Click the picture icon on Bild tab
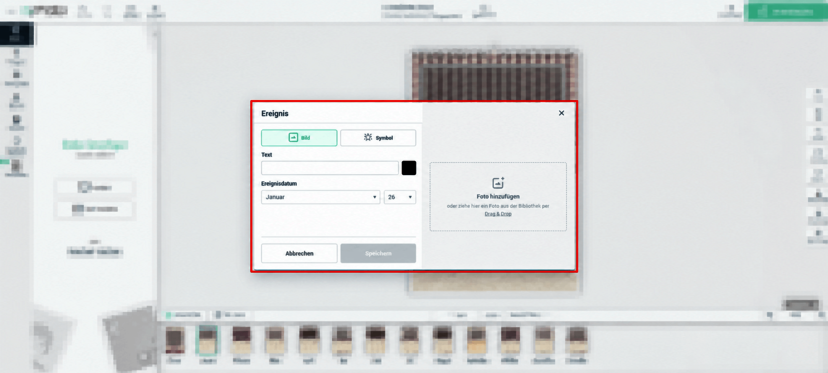 point(293,137)
